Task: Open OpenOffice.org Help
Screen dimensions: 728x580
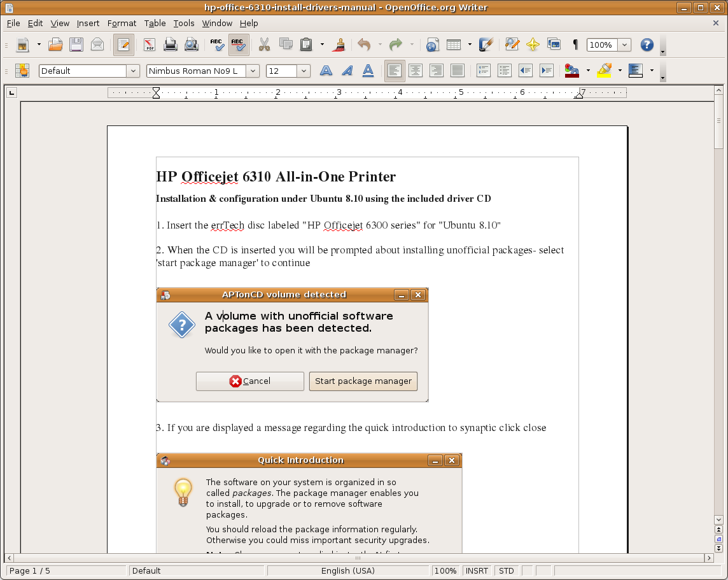Action: pyautogui.click(x=647, y=45)
